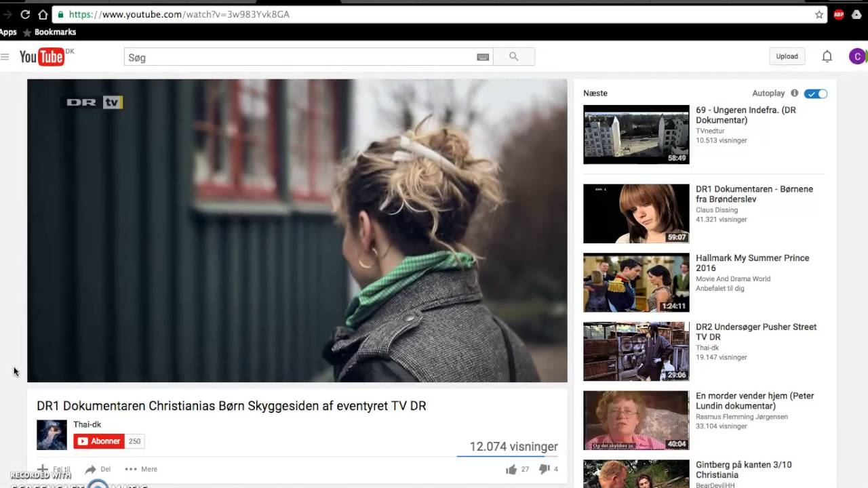
Task: Click the main video player to pause
Action: (x=297, y=230)
